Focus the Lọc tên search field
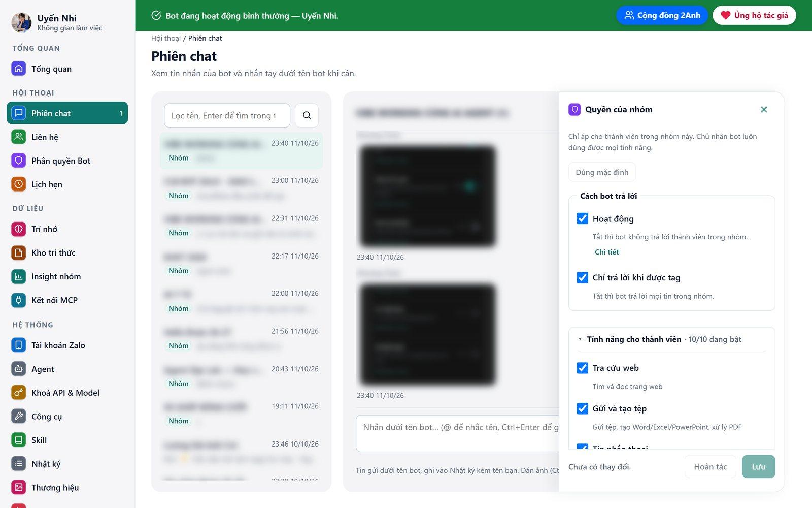 coord(227,115)
